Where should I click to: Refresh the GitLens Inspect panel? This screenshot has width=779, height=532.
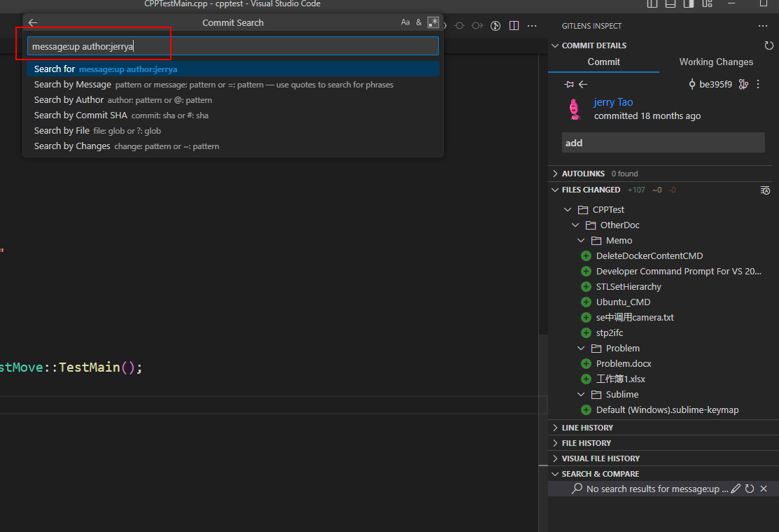click(769, 45)
